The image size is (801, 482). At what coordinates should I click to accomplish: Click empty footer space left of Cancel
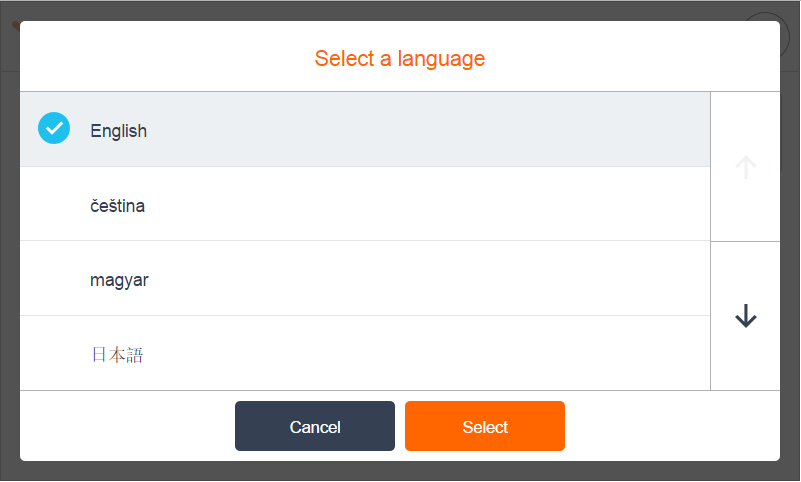pyautogui.click(x=125, y=427)
